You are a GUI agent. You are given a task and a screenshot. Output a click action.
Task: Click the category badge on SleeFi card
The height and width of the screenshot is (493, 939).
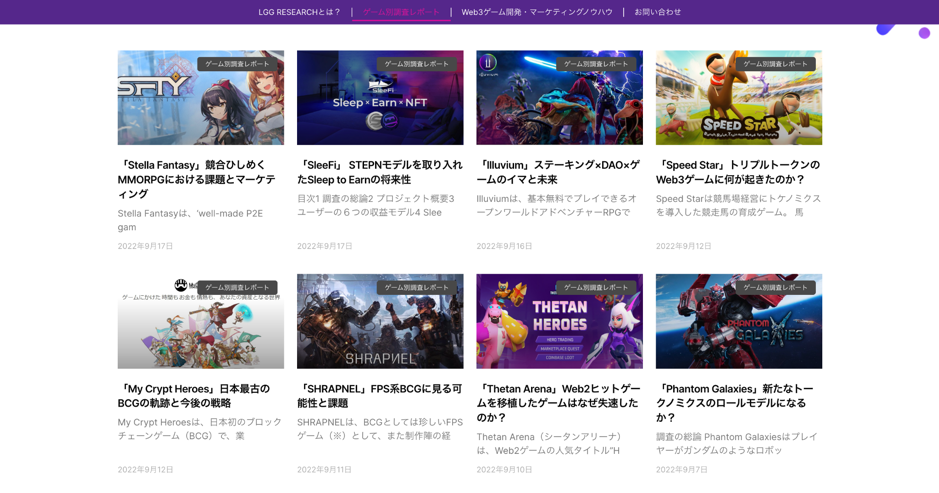coord(417,63)
